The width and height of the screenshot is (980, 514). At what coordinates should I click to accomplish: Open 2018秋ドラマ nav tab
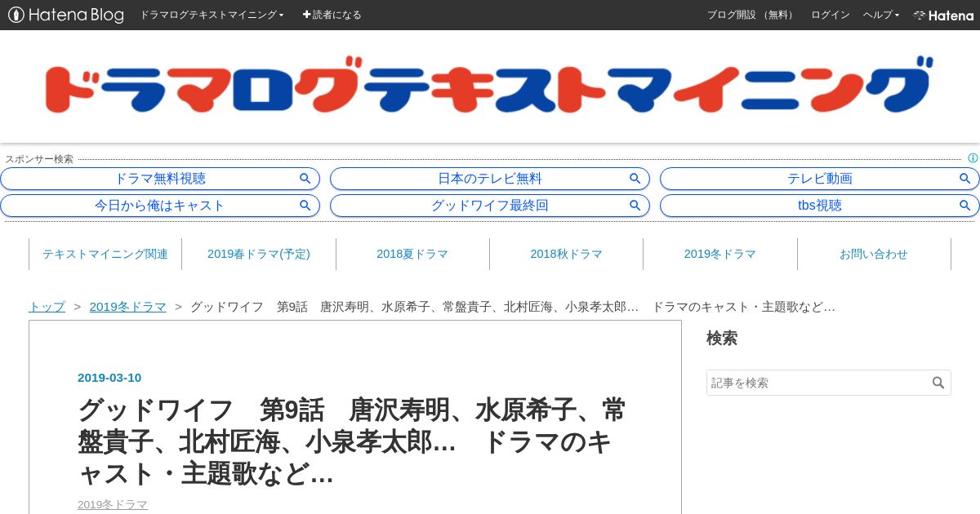coord(566,254)
